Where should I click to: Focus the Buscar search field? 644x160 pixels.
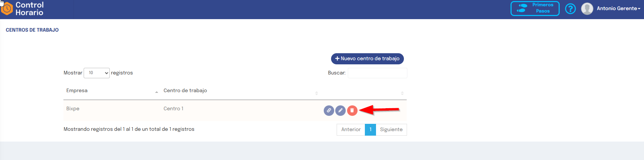[x=377, y=73]
